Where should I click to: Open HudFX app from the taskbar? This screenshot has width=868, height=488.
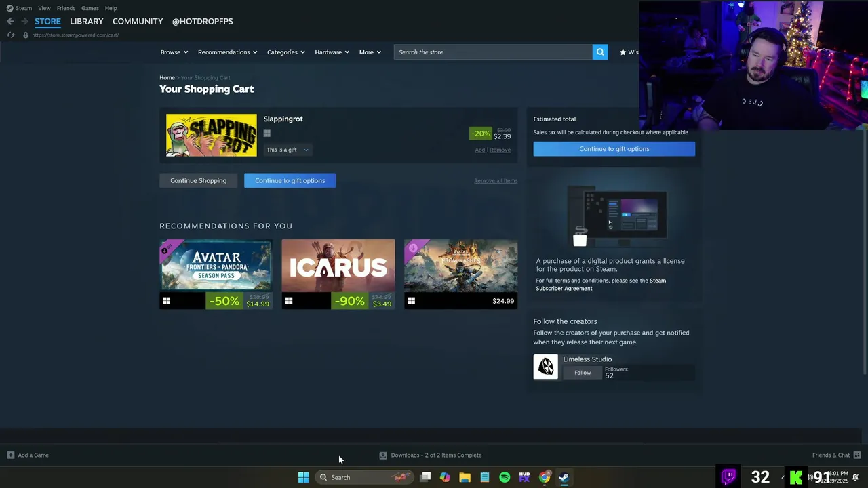524,477
